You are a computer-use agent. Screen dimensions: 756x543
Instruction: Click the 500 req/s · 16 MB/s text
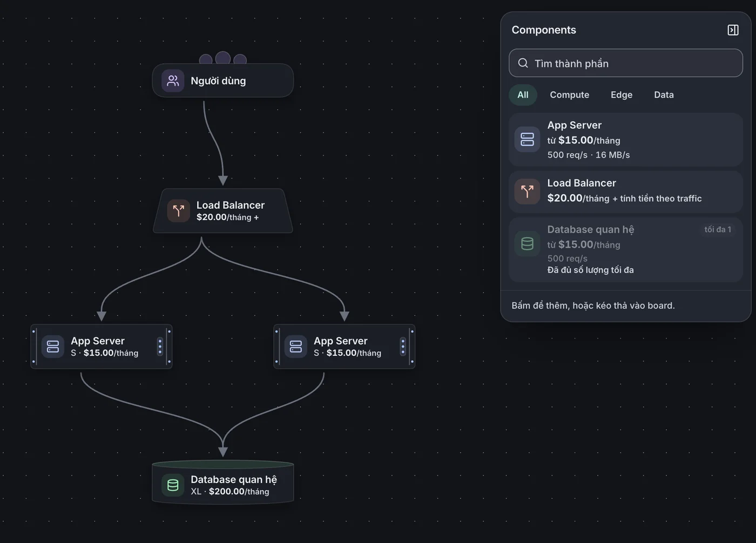(589, 155)
